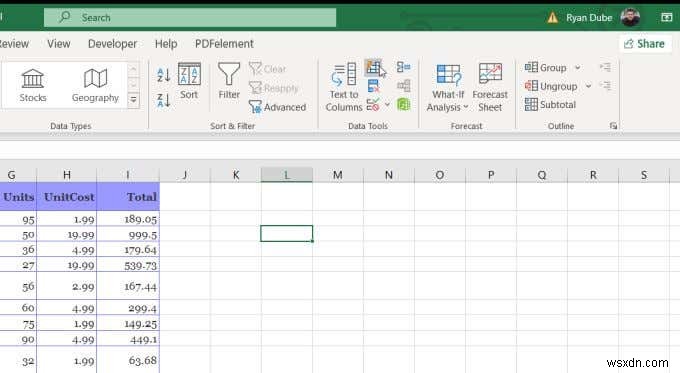Viewport: 680px width, 373px height.
Task: Select cell with total 167.44
Action: (128, 286)
